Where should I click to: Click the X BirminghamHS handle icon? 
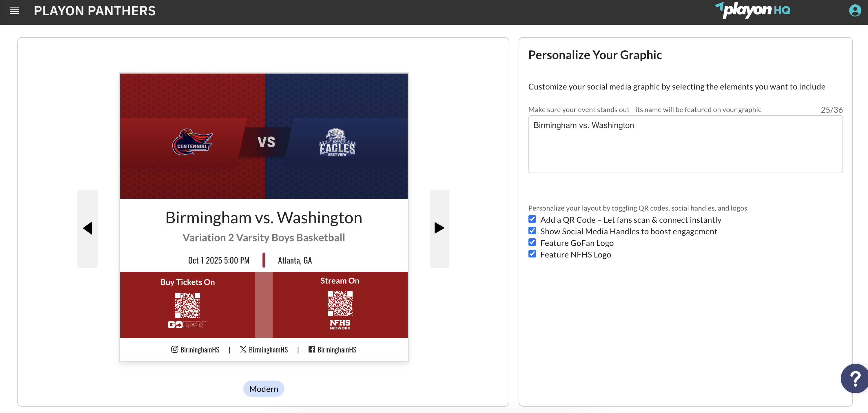(x=243, y=349)
